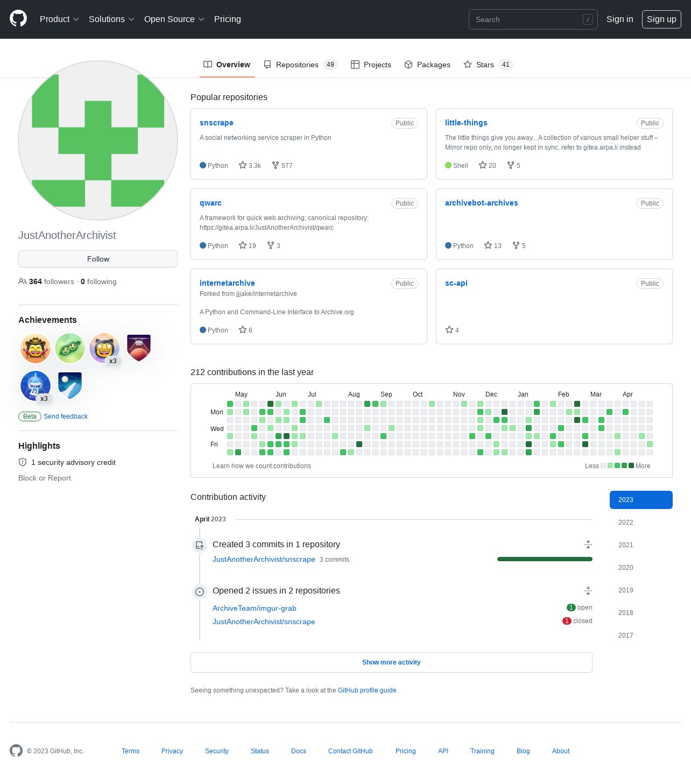Image resolution: width=691 pixels, height=784 pixels.
Task: Click the lightest gray legend swatch
Action: [x=603, y=465]
